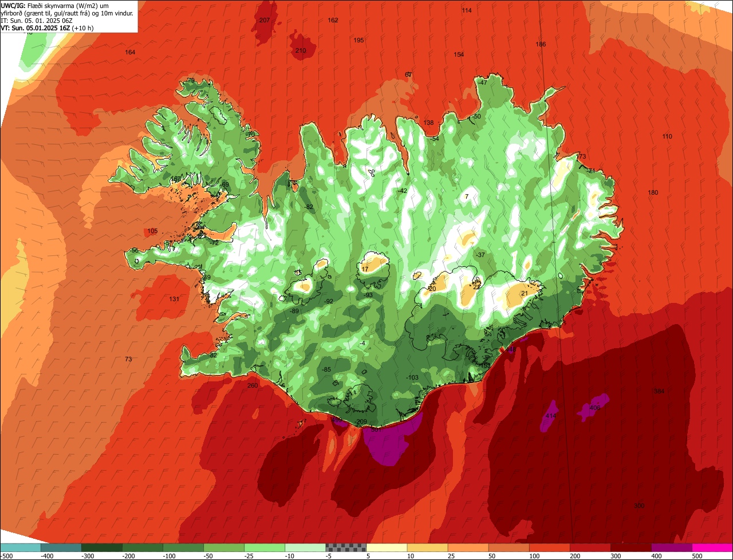733x560 pixels.
Task: Click the pale yellow legend swatch at 5
Action: [x=387, y=547]
